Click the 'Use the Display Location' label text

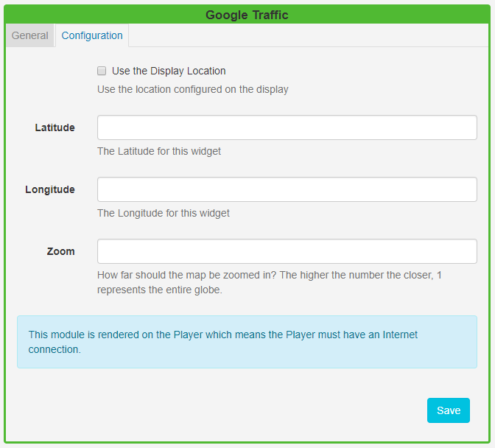pos(169,71)
